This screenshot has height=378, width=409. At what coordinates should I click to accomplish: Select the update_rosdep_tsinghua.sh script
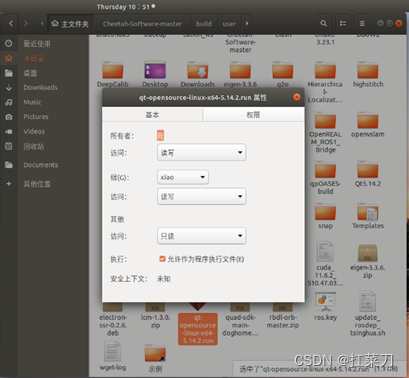click(x=368, y=313)
